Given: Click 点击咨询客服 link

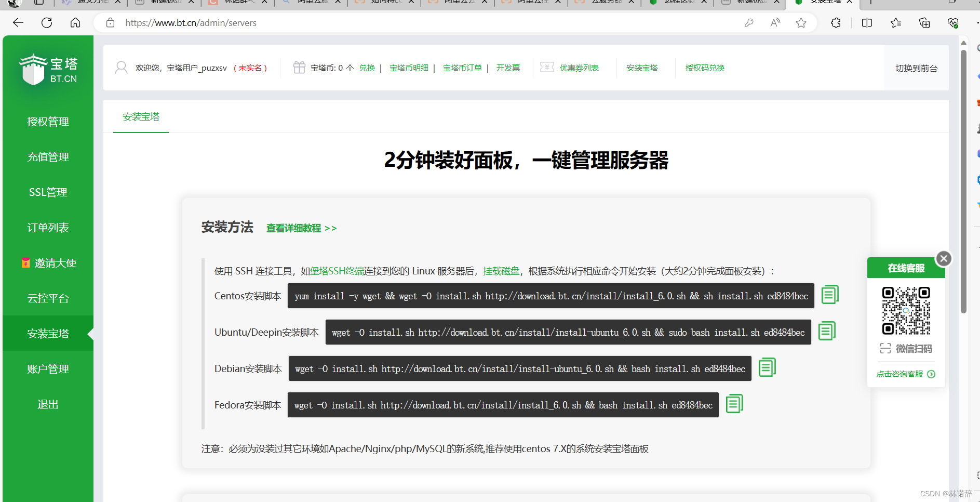Looking at the screenshot, I should click(905, 374).
